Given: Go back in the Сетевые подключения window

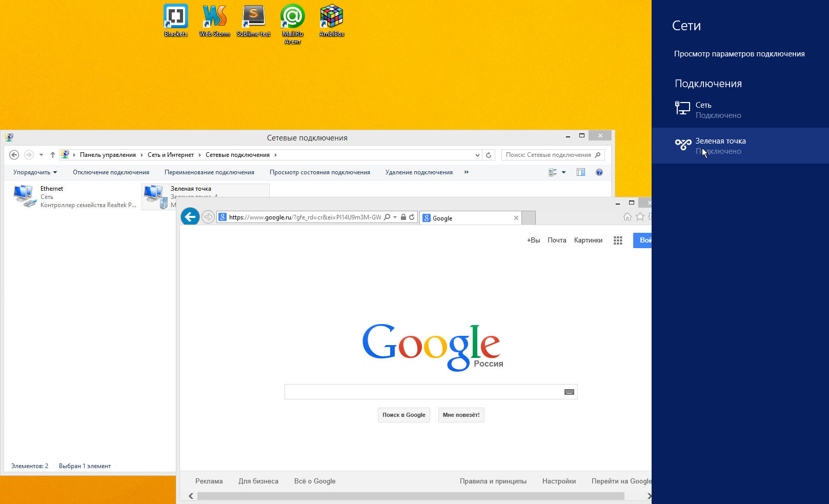Looking at the screenshot, I should [14, 155].
